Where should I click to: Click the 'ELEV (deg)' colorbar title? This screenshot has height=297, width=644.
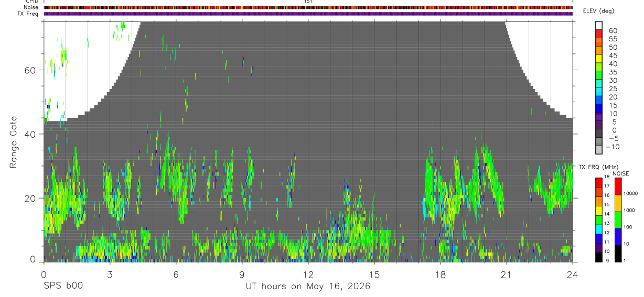(598, 11)
